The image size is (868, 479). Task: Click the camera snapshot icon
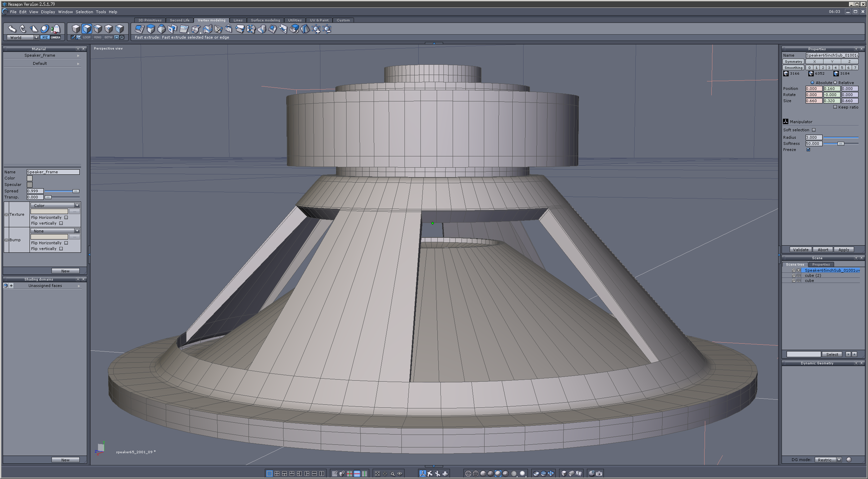[599, 474]
